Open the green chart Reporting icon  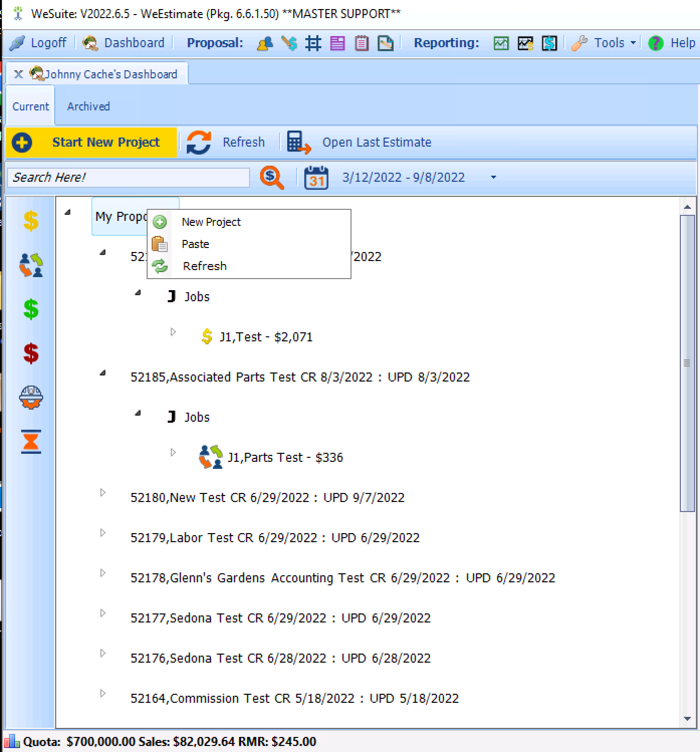[501, 44]
